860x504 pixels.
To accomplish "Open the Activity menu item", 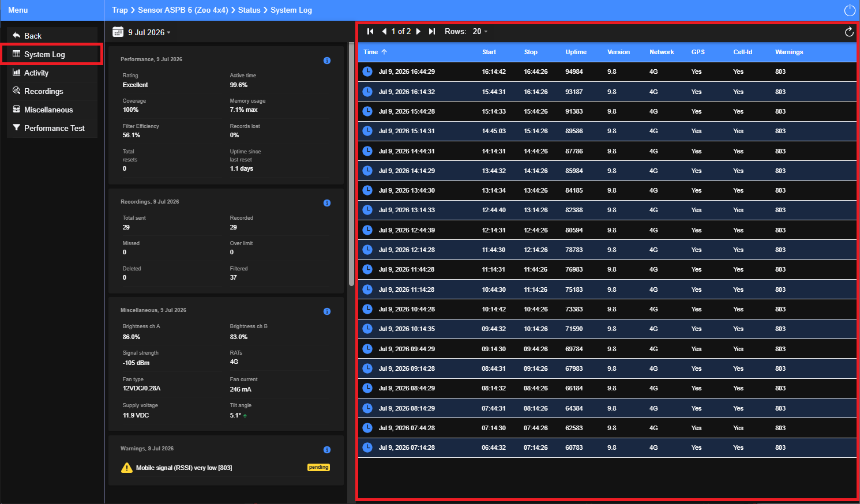I will (x=52, y=73).
